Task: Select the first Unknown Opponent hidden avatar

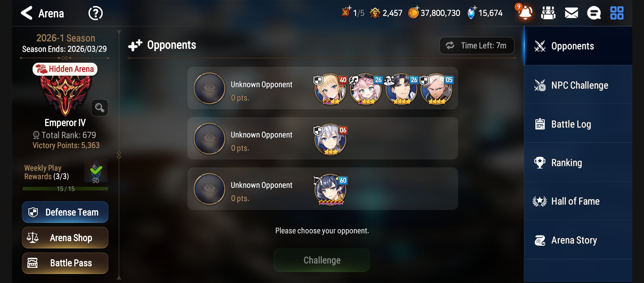Action: pos(209,88)
